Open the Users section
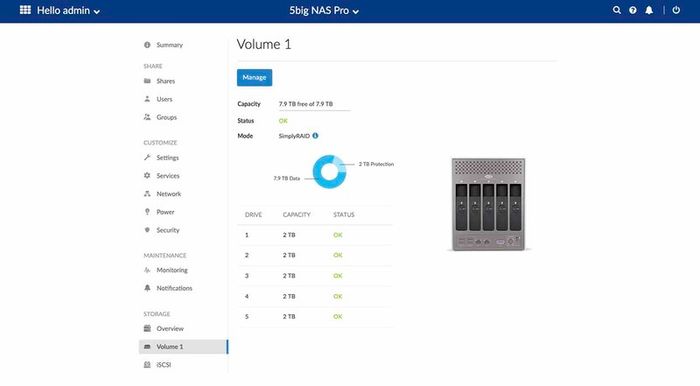The width and height of the screenshot is (700, 386). click(x=164, y=99)
